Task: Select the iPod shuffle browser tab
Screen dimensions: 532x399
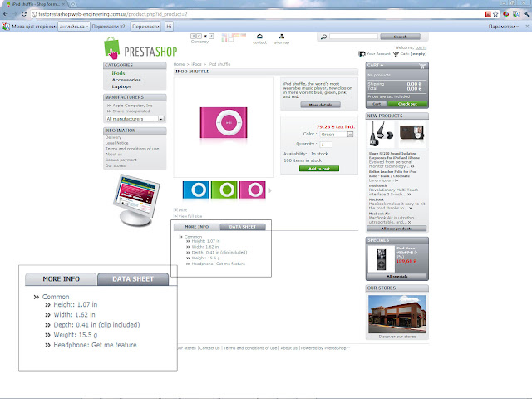Action: coord(35,4)
